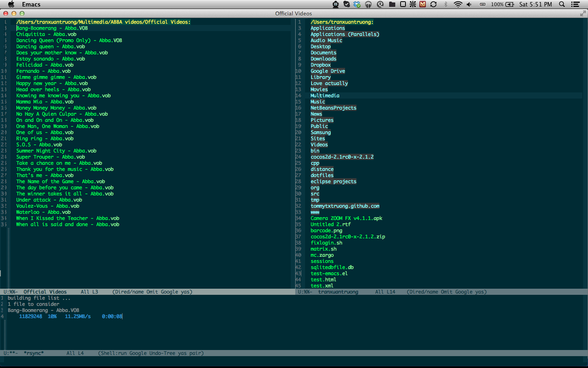Screen dimensions: 588x368
Task: Select cocos2d-2.1rc0-x-2.1.2.zip file
Action: pyautogui.click(x=348, y=237)
